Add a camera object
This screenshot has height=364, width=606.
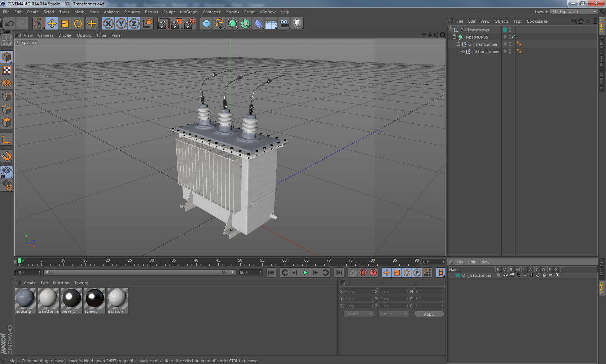point(284,24)
